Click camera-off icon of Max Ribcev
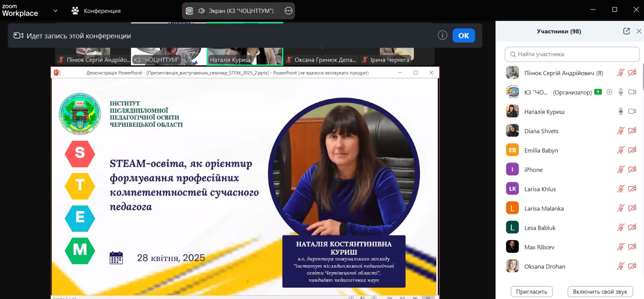Viewport: 644px width, 299px height. click(632, 247)
